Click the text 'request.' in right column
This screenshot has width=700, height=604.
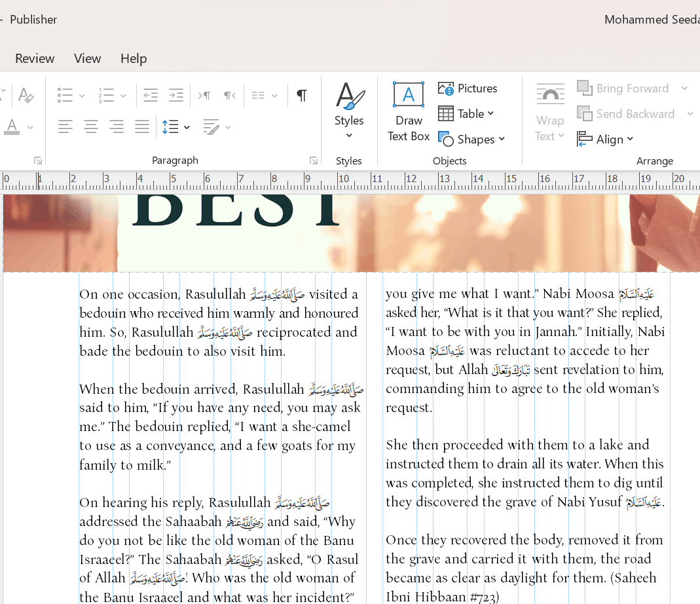click(x=409, y=408)
